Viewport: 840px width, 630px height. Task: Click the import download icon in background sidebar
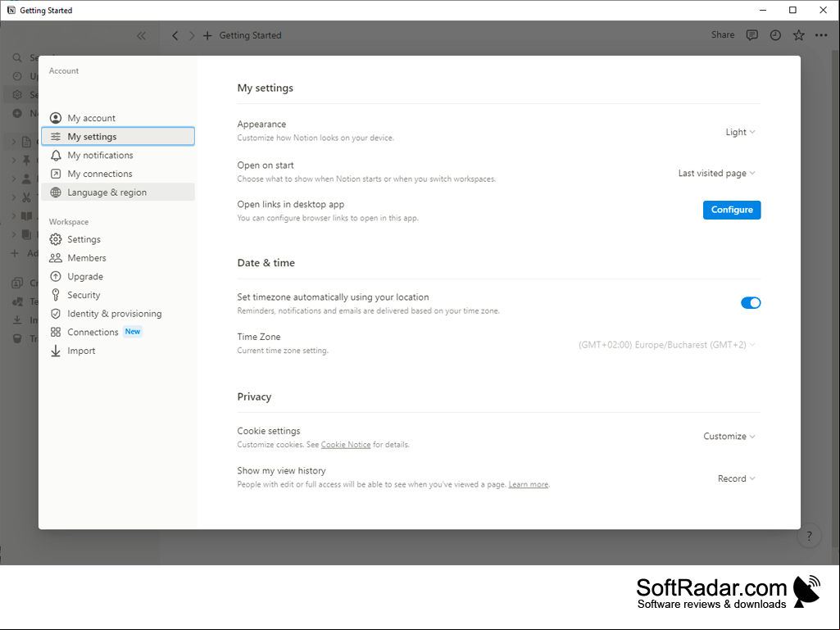pyautogui.click(x=17, y=320)
